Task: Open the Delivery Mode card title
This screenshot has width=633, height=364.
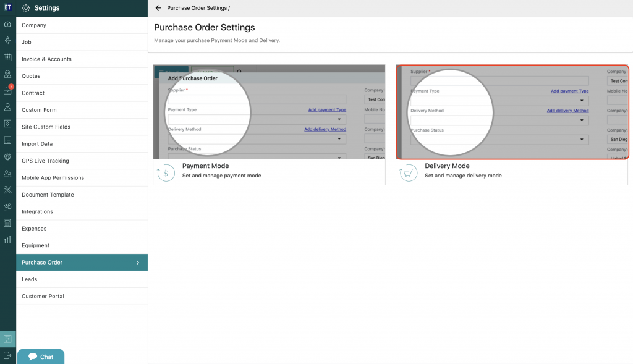Action: [x=447, y=166]
